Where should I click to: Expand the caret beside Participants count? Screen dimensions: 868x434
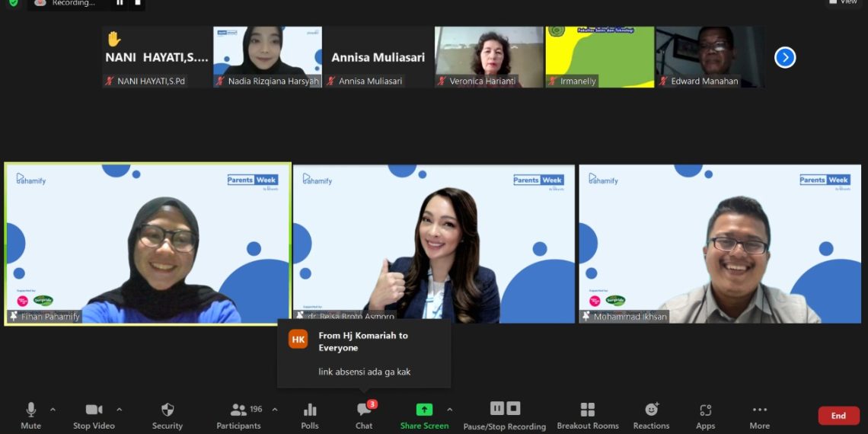coord(275,410)
